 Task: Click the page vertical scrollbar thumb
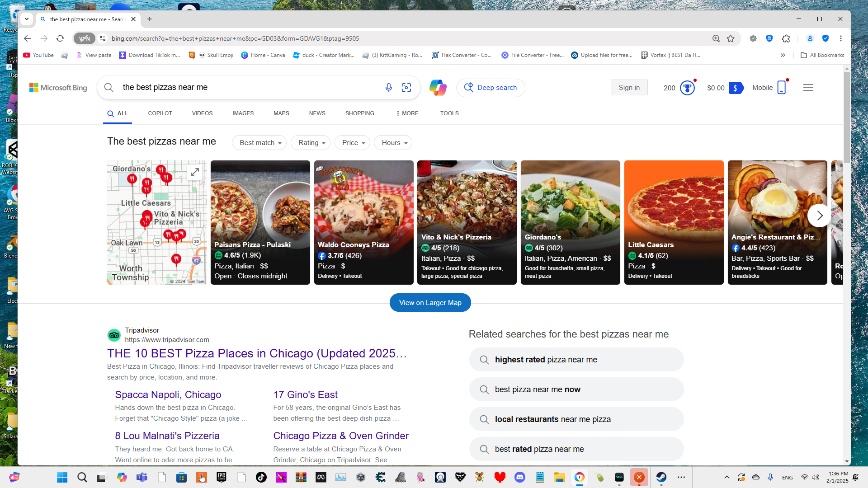click(847, 117)
